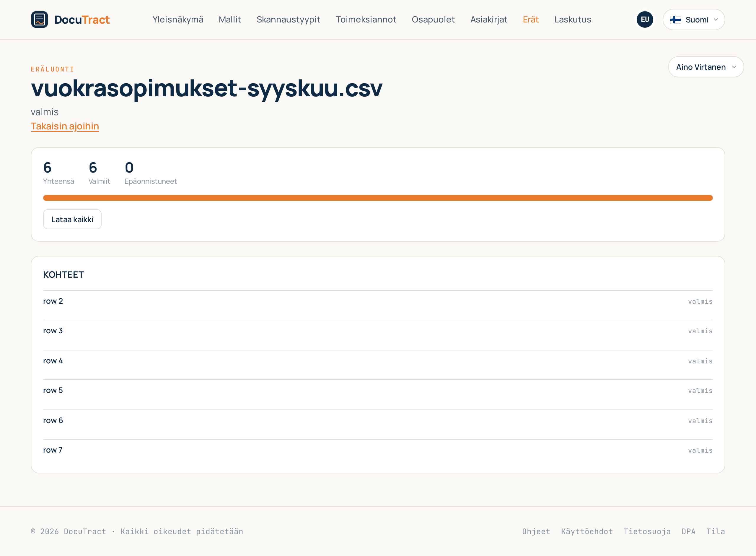The image size is (756, 556).
Task: Open Skannaustyypit page
Action: click(x=288, y=19)
